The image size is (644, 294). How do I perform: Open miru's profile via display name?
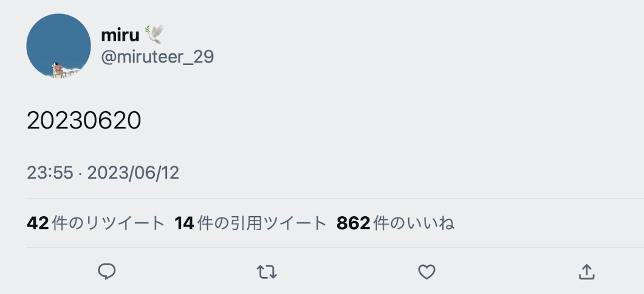pyautogui.click(x=120, y=35)
